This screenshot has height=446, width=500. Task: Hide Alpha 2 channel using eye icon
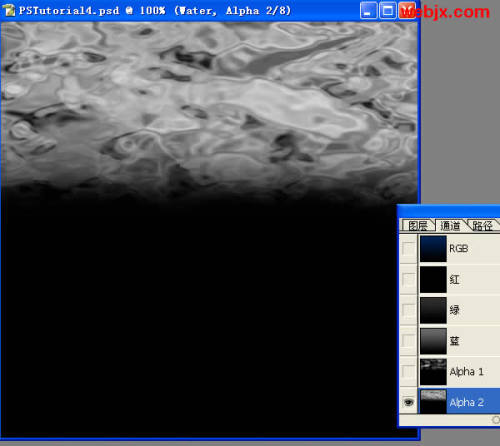coord(408,402)
